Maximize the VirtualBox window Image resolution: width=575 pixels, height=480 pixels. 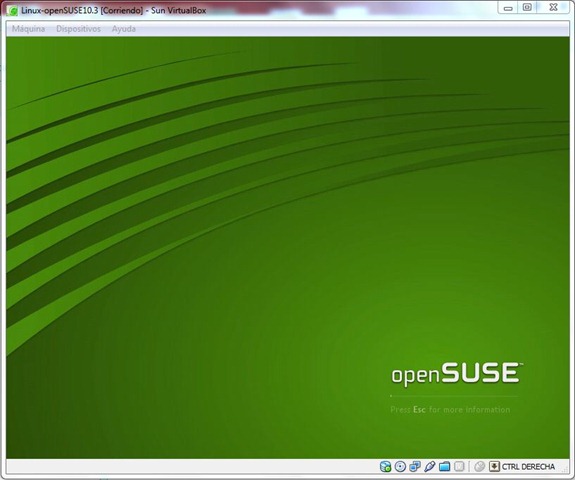coord(527,8)
